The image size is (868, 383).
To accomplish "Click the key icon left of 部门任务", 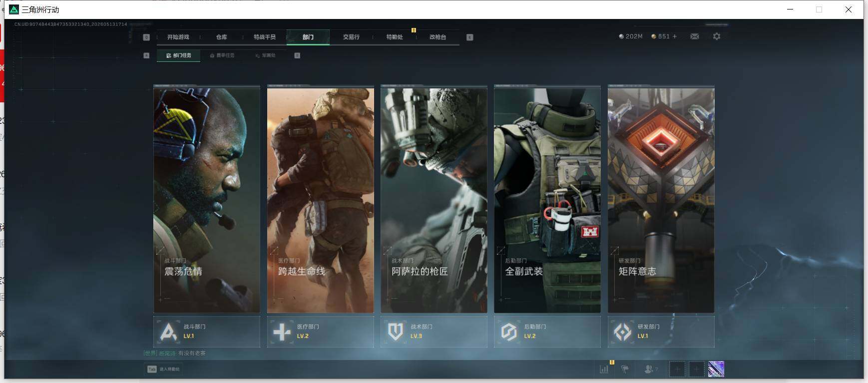I will [x=146, y=55].
